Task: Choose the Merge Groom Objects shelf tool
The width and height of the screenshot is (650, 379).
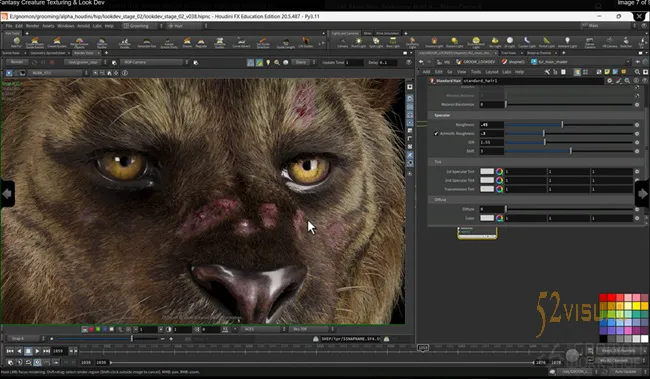Action: [79, 42]
